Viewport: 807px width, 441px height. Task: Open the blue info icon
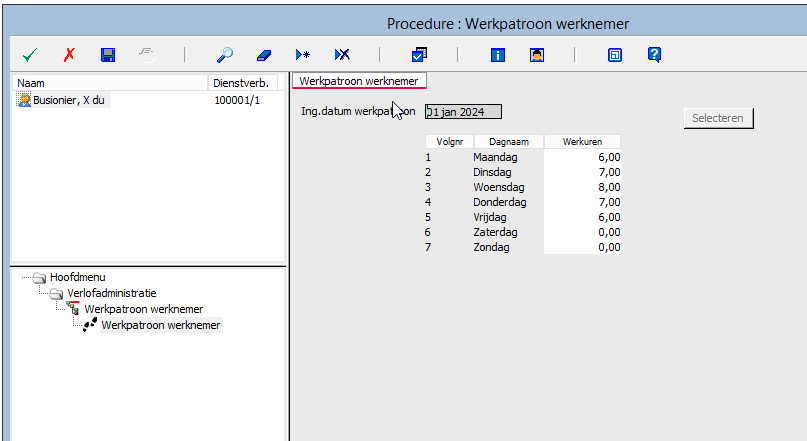[498, 55]
